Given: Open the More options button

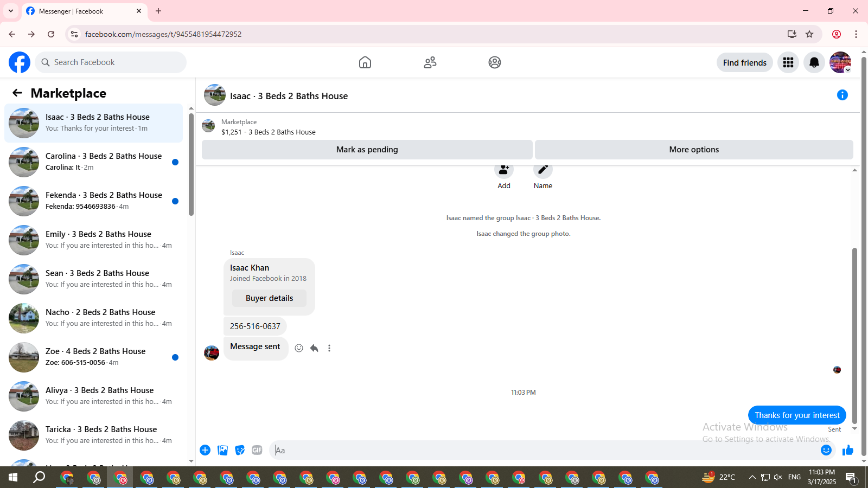Looking at the screenshot, I should coord(694,150).
